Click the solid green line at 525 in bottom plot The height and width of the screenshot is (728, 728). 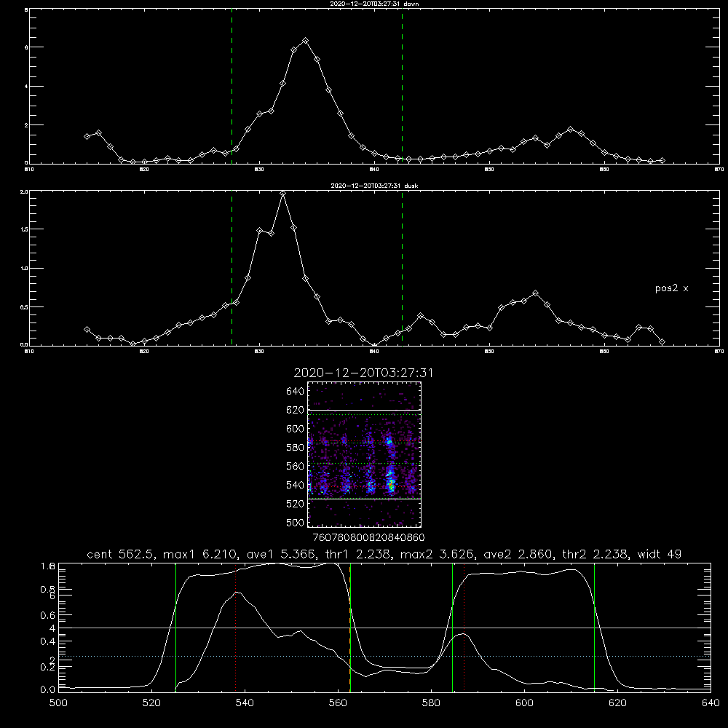[175, 628]
